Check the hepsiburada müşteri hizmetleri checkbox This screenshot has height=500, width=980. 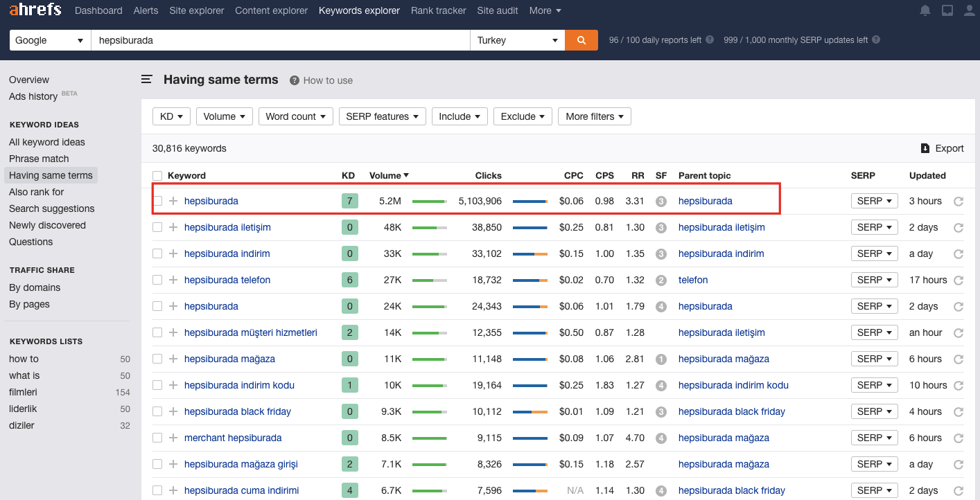pyautogui.click(x=157, y=332)
